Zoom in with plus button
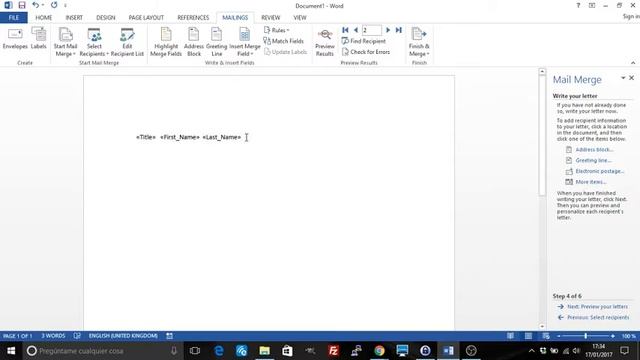 613,336
